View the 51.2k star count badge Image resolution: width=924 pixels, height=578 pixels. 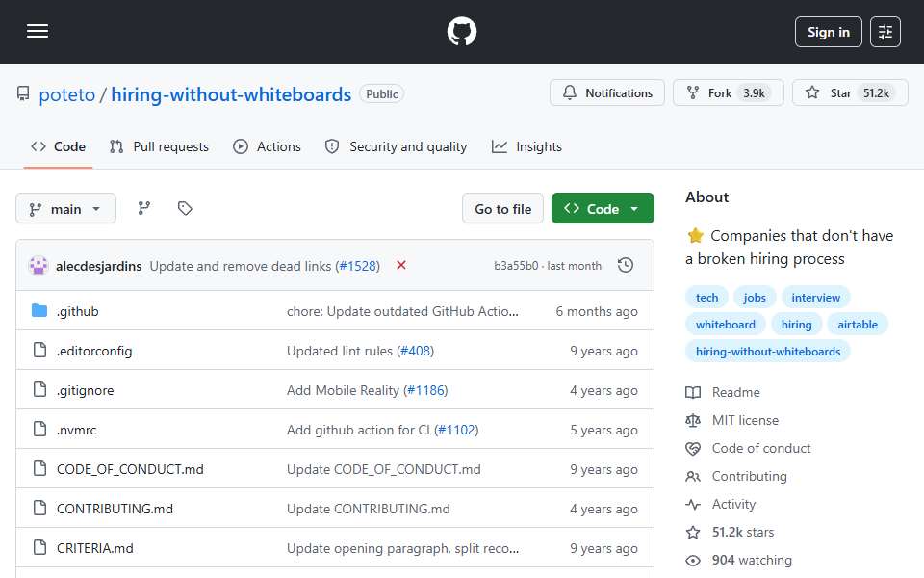tap(876, 93)
